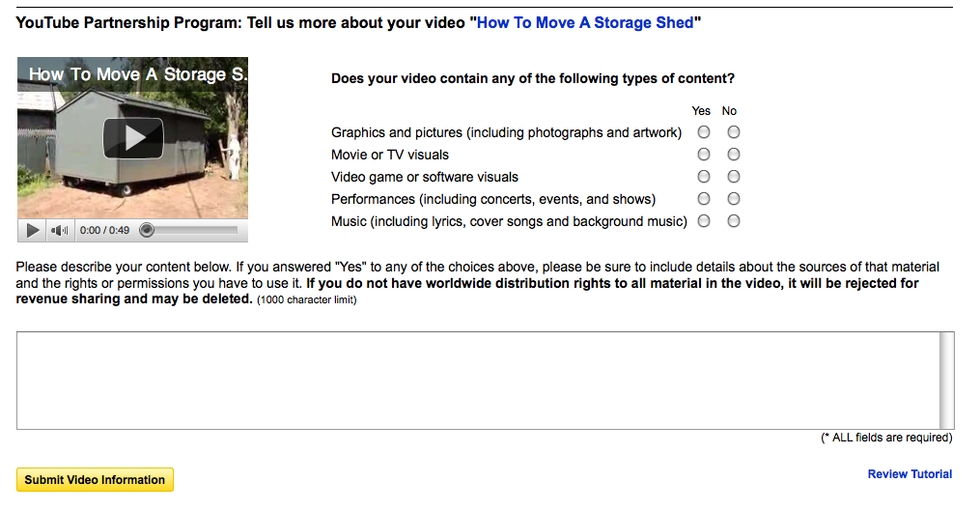
Task: Select No for Graphics and pictures
Action: click(x=734, y=132)
